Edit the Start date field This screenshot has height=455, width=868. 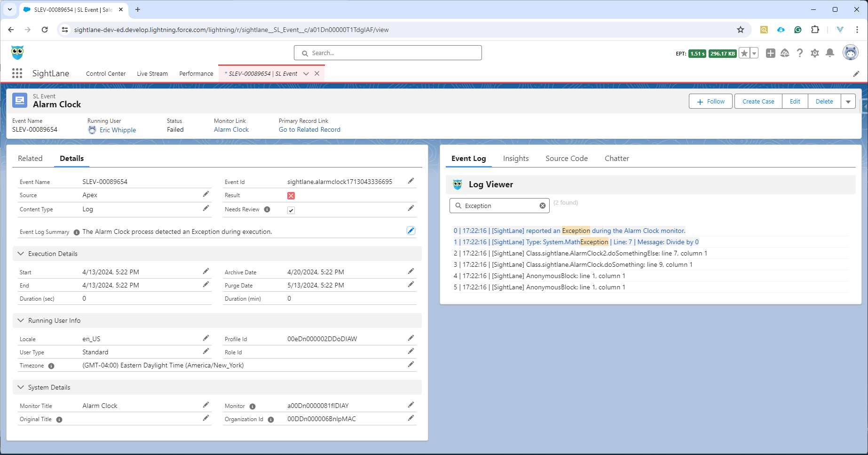[206, 271]
